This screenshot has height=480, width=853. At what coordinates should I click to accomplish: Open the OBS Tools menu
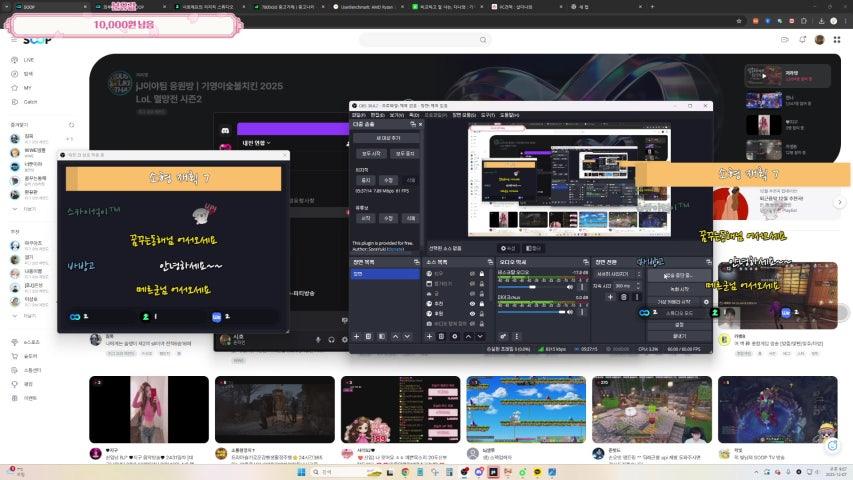(488, 115)
